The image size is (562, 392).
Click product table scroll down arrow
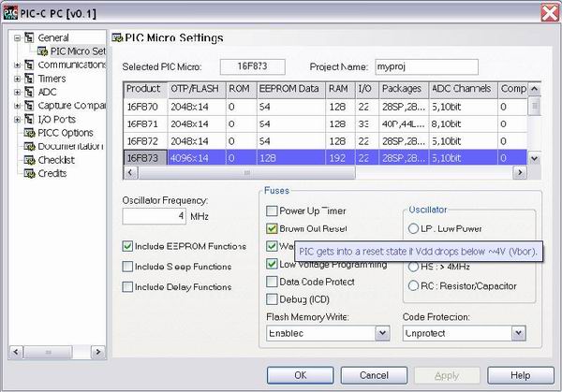[534, 158]
